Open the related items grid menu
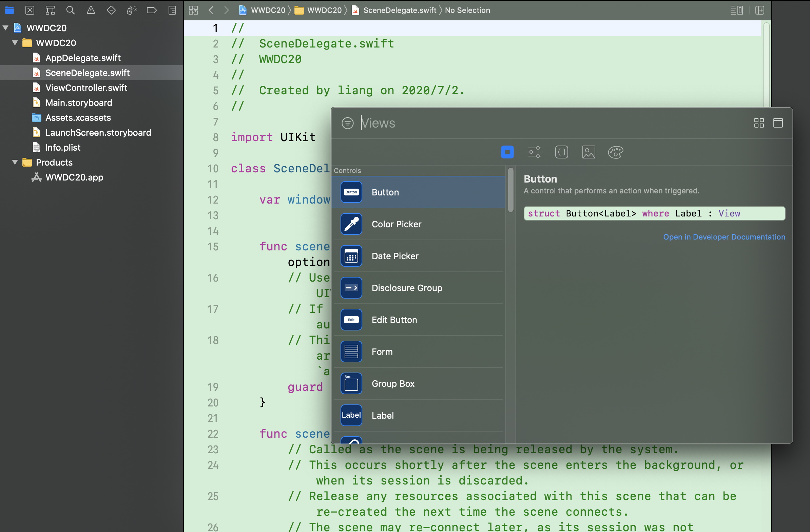This screenshot has height=532, width=810. (x=193, y=10)
